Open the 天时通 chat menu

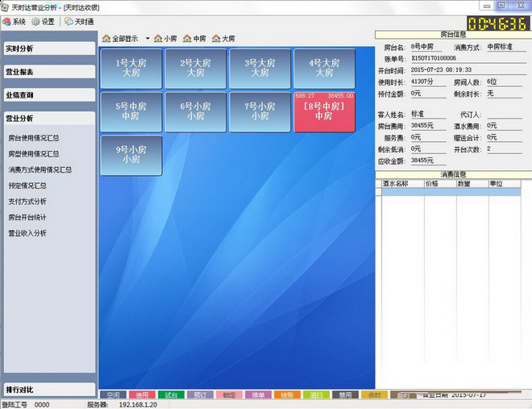[79, 22]
